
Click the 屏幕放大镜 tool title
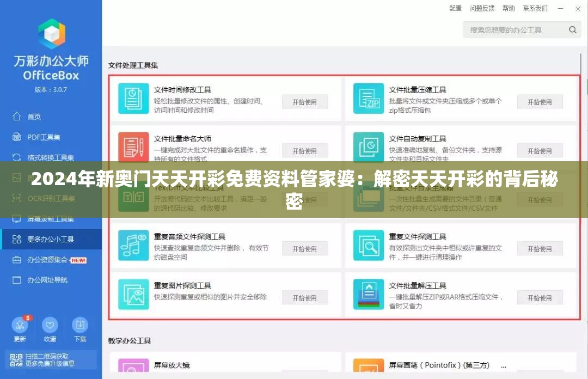[171, 365]
